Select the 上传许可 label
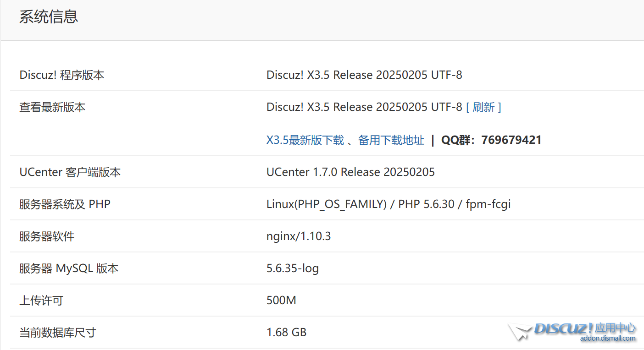The width and height of the screenshot is (644, 350). coord(41,301)
